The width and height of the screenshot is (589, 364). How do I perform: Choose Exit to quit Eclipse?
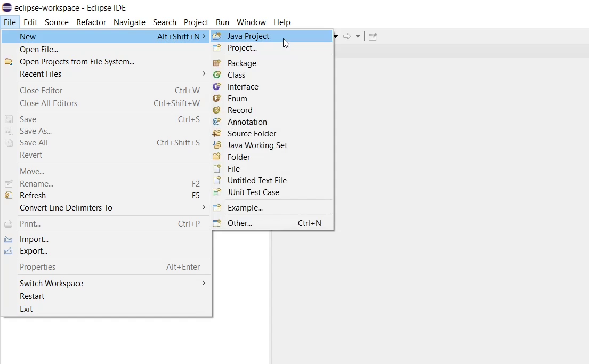[107, 309]
